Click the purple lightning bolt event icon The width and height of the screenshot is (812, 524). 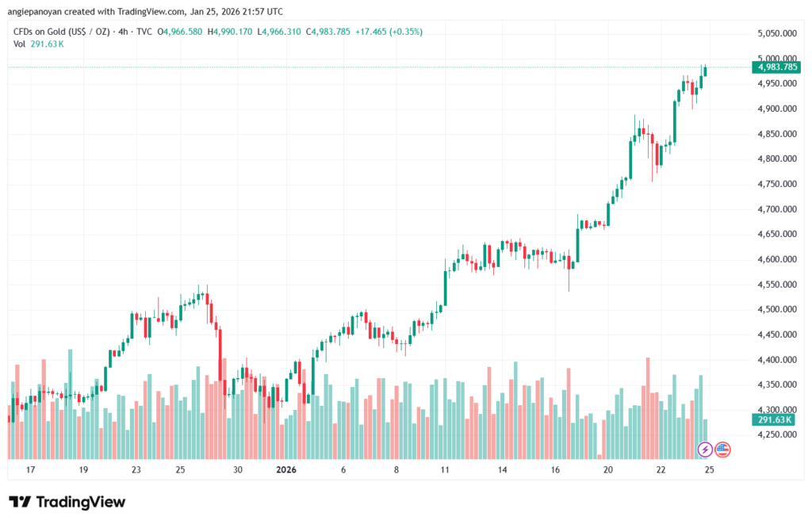tap(705, 449)
